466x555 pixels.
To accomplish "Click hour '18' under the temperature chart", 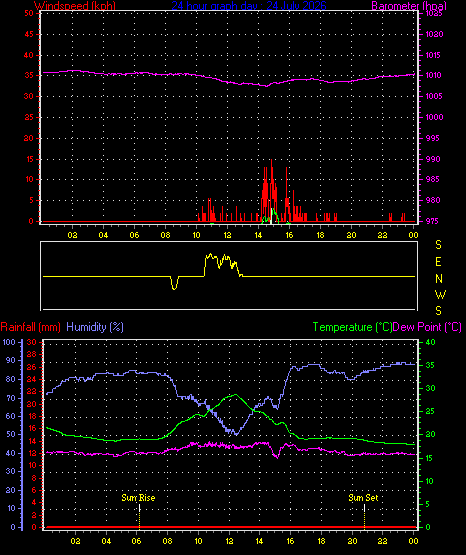I will click(x=321, y=541).
